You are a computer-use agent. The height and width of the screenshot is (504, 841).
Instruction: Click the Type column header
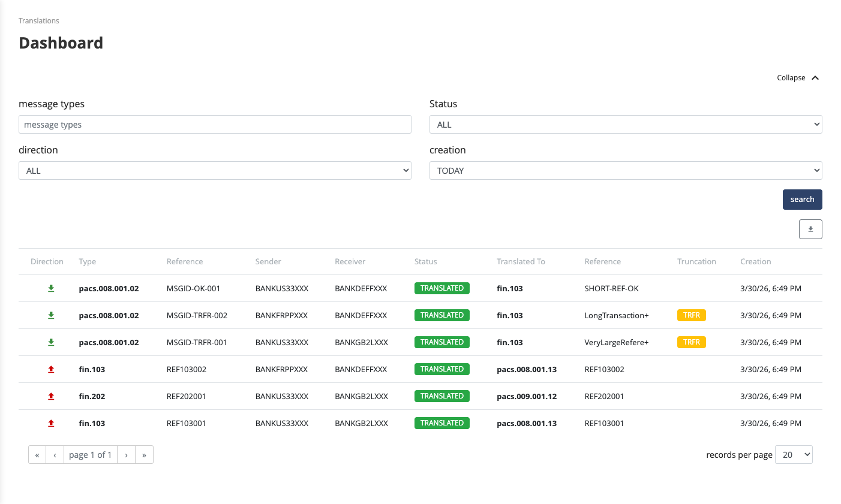pyautogui.click(x=88, y=262)
